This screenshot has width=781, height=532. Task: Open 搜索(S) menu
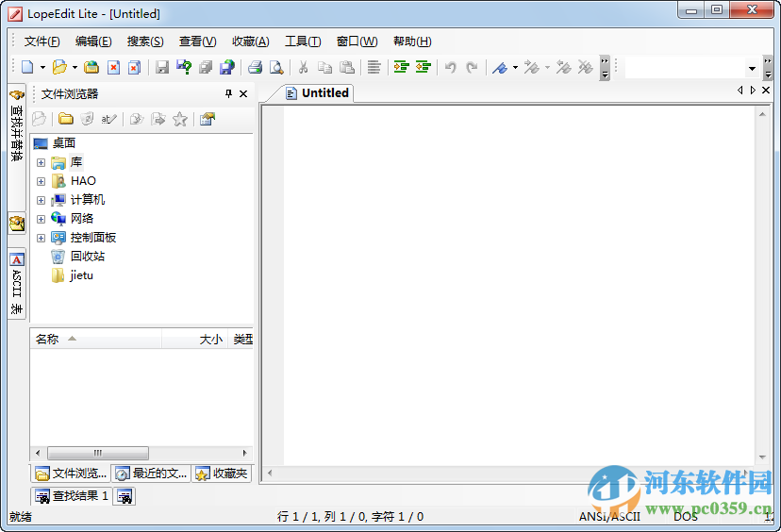[145, 42]
